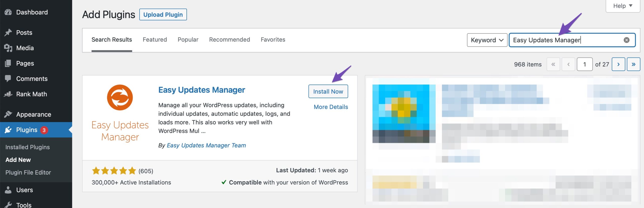
Task: Click the plugin description starting 'Manage all your WordPress updates'
Action: (x=224, y=118)
